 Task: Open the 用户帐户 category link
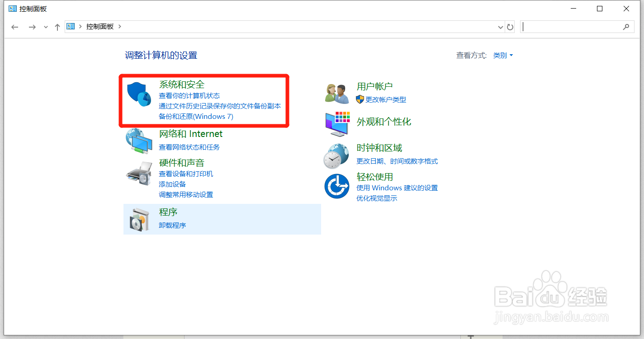[x=374, y=86]
